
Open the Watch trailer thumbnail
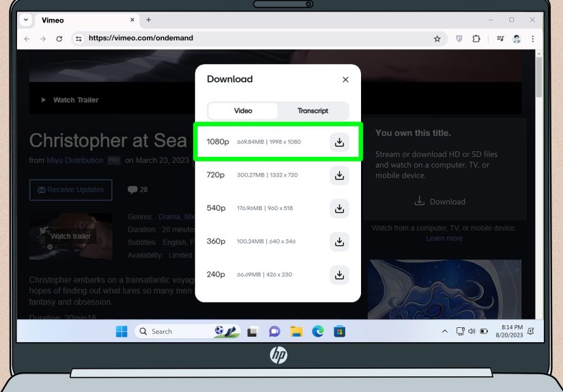(x=71, y=237)
